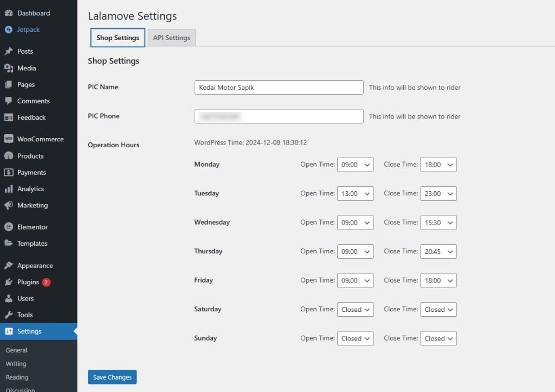Click the Templates folder icon
The width and height of the screenshot is (555, 392).
point(9,243)
